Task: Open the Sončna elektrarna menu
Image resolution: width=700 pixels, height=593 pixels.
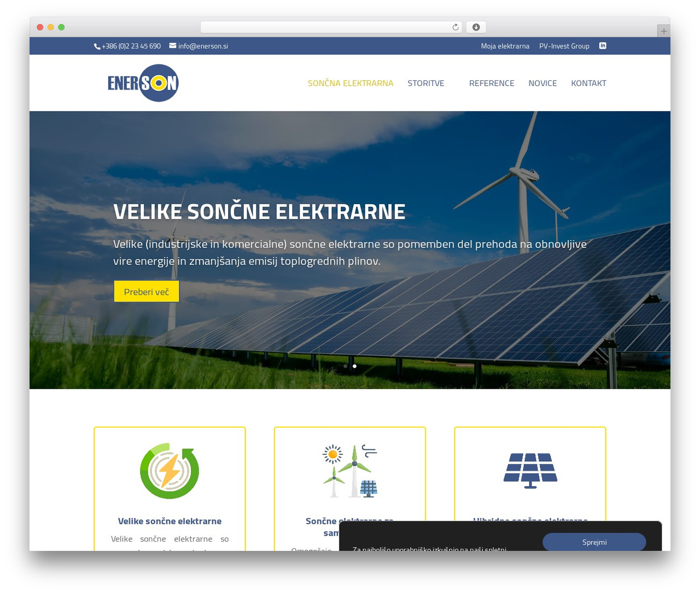Action: 351,83
